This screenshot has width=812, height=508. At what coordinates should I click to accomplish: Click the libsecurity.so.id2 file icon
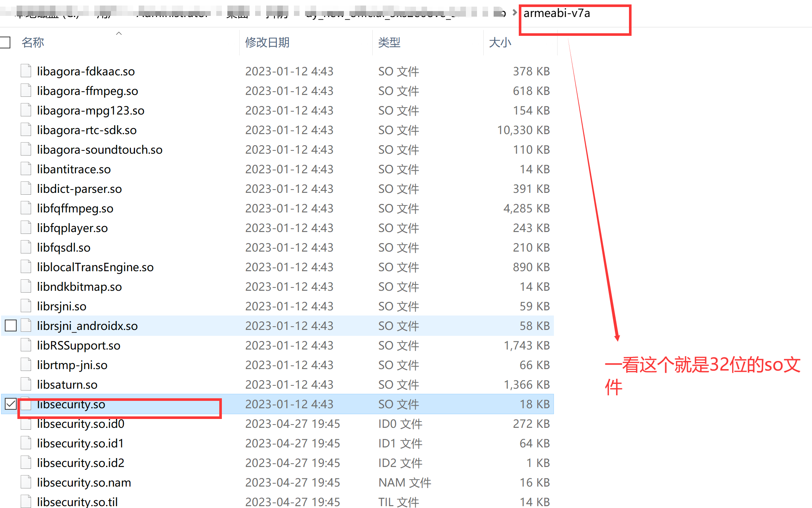pyautogui.click(x=26, y=463)
